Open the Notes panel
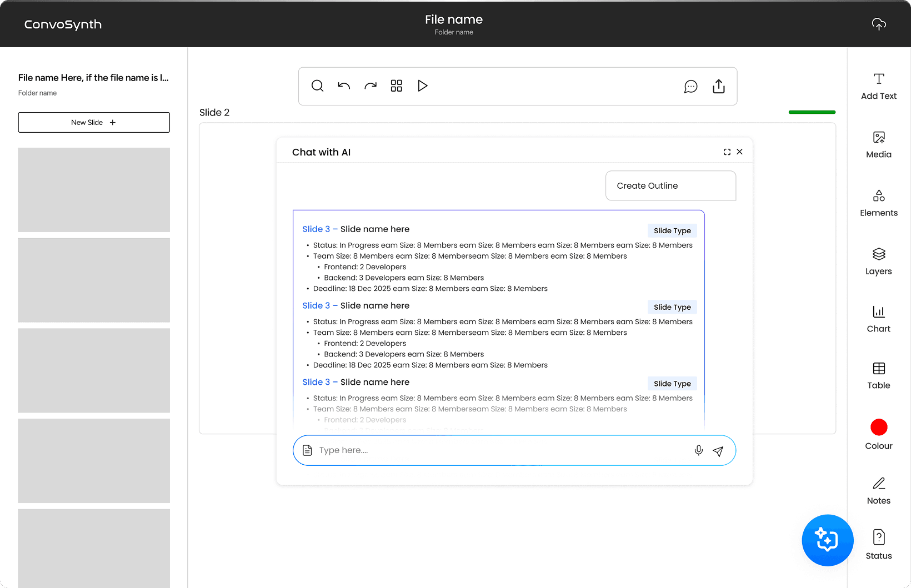The height and width of the screenshot is (588, 911). (878, 490)
